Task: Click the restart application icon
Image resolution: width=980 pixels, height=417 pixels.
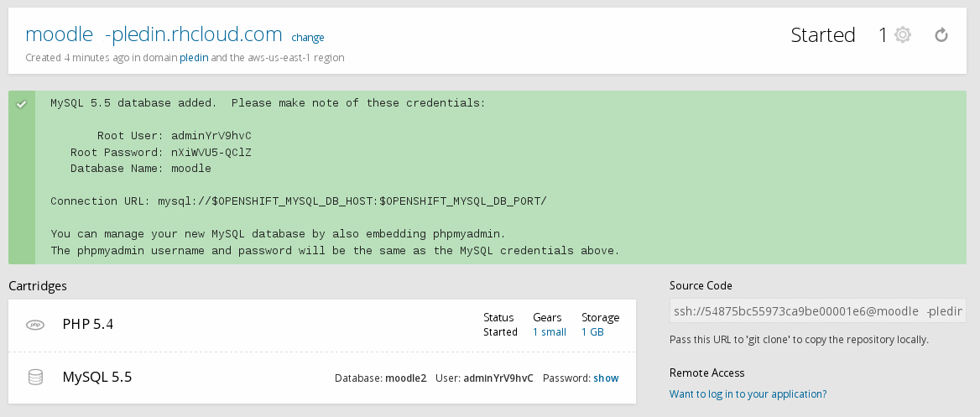Action: (x=941, y=35)
